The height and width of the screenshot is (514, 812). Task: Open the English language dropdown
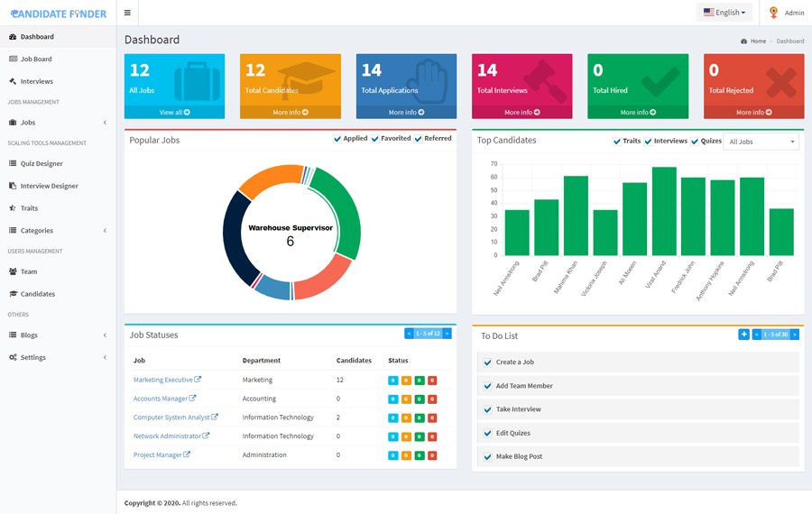click(x=724, y=13)
